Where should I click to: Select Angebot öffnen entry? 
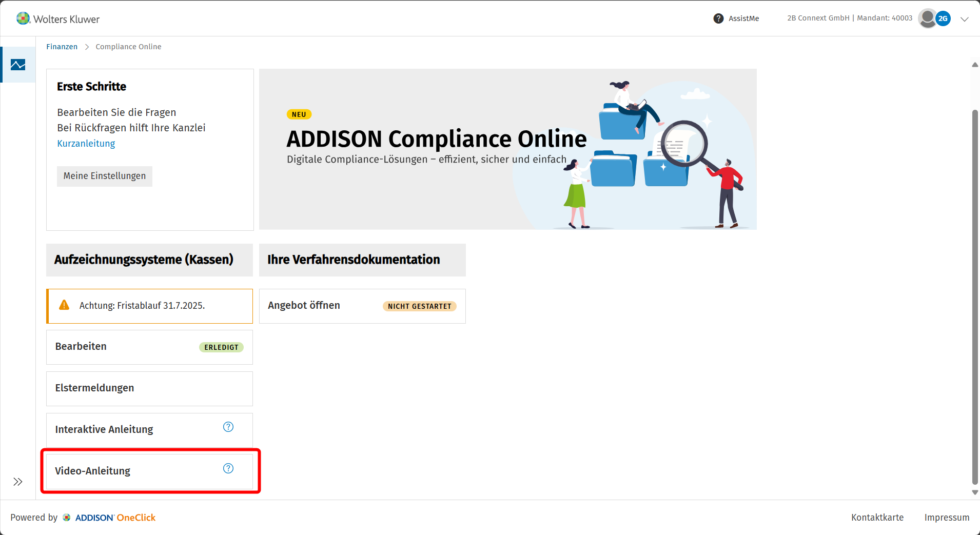pyautogui.click(x=362, y=306)
